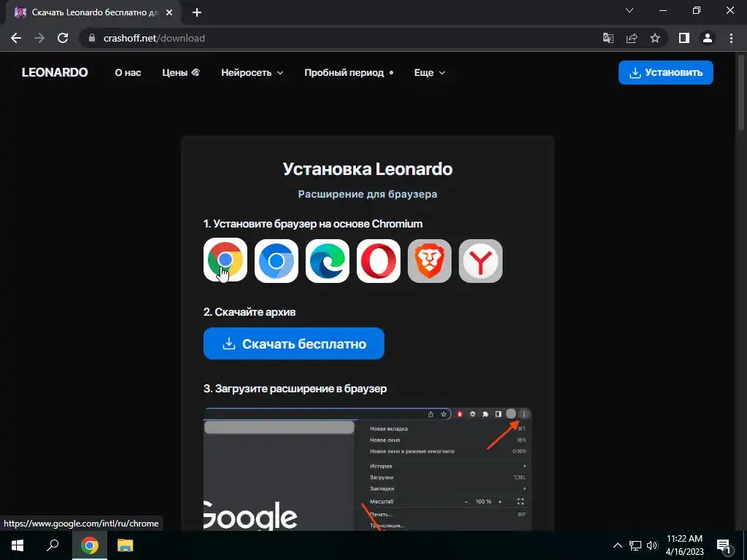Open the Google Chrome browser download icon

click(x=225, y=260)
